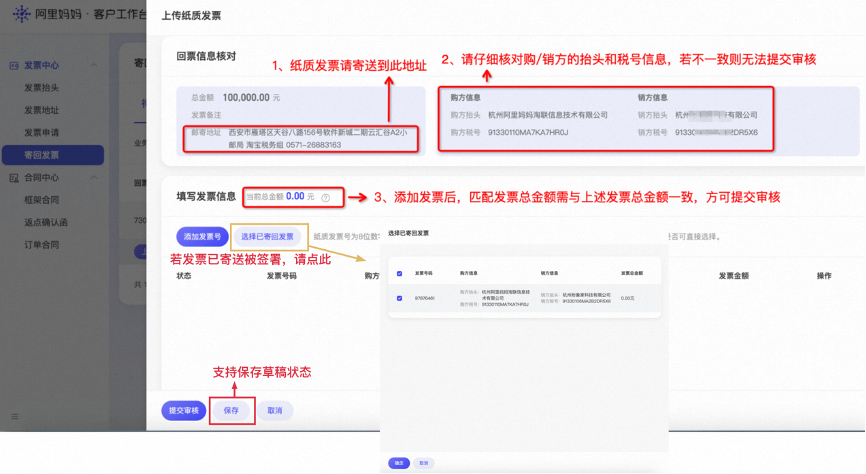This screenshot has height=474, width=866.
Task: Click the 销方信息 heading in info box
Action: [x=652, y=97]
